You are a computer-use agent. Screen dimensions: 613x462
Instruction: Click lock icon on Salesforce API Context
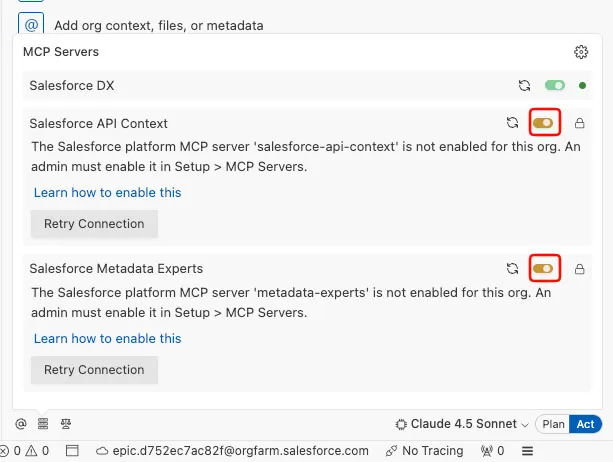[x=579, y=123]
